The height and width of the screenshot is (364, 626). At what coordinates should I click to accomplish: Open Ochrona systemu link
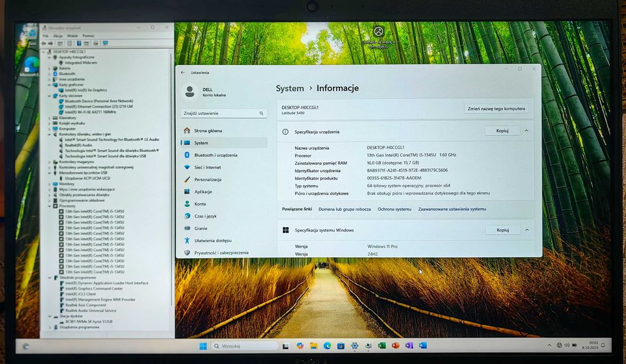pyautogui.click(x=394, y=209)
